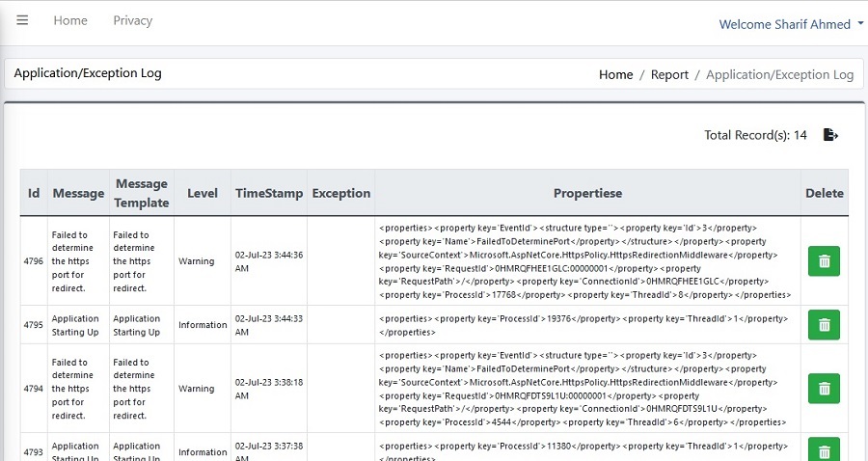Click properties XML text of row 4793
This screenshot has width=868, height=461.
pyautogui.click(x=583, y=451)
